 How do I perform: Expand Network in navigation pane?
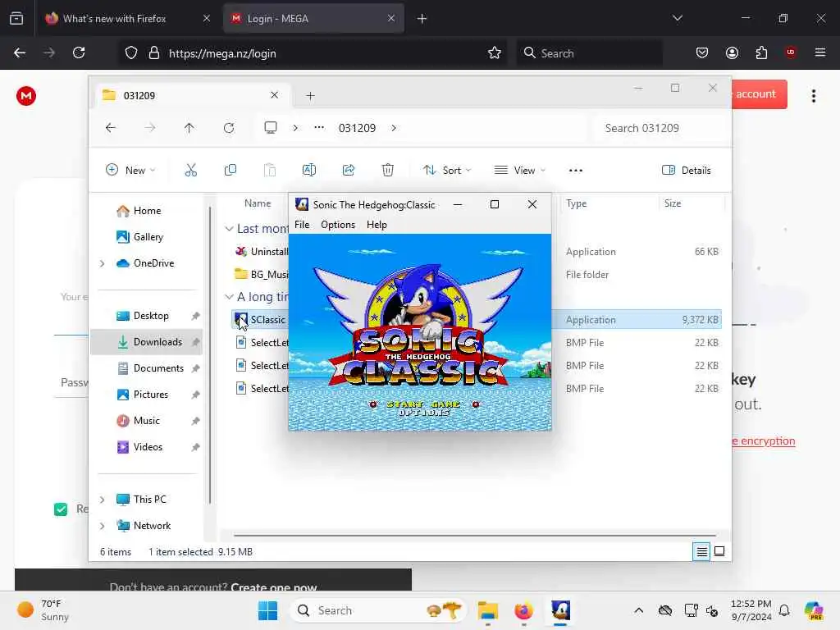click(x=102, y=526)
